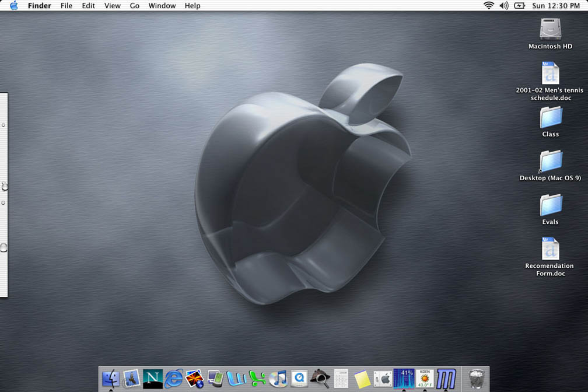Launch Microsoft Word from the Dock

pos(237,379)
